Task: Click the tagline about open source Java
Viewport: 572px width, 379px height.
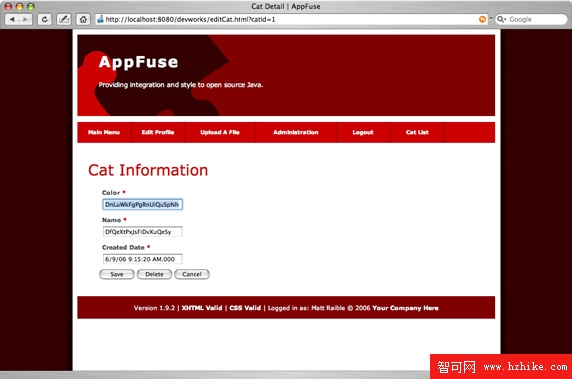Action: tap(181, 85)
